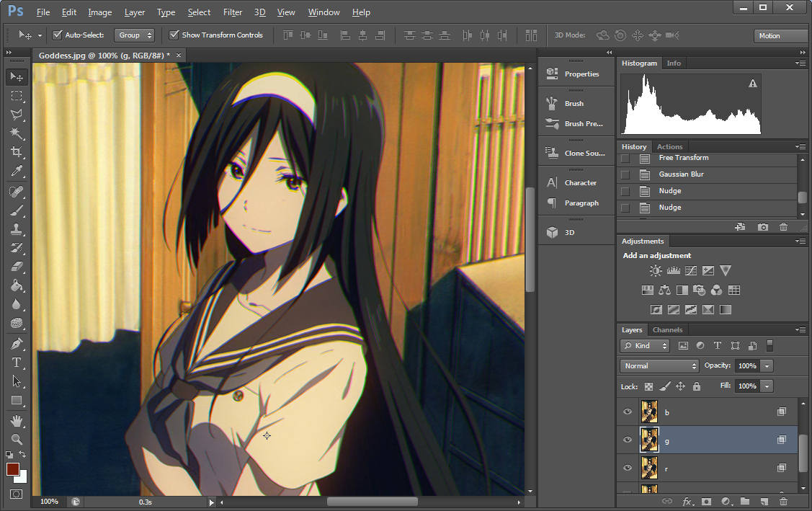Screen dimensions: 812x511
Task: Pick the Horizontal Type tool
Action: point(16,363)
